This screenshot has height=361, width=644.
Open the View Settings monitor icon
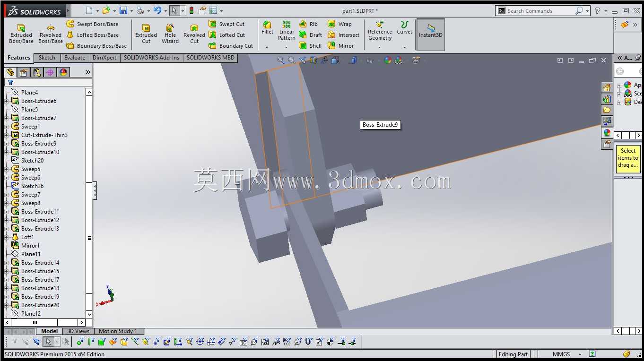[416, 60]
